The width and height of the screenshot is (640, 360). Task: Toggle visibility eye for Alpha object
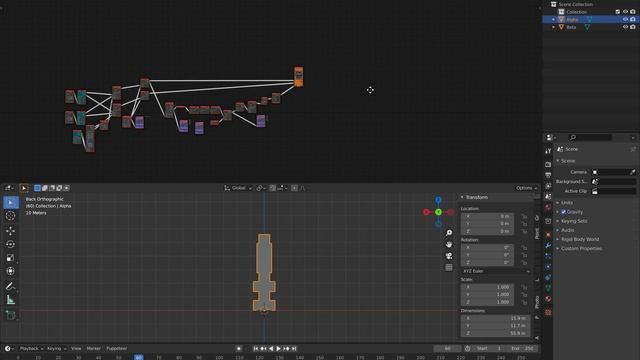[x=625, y=19]
